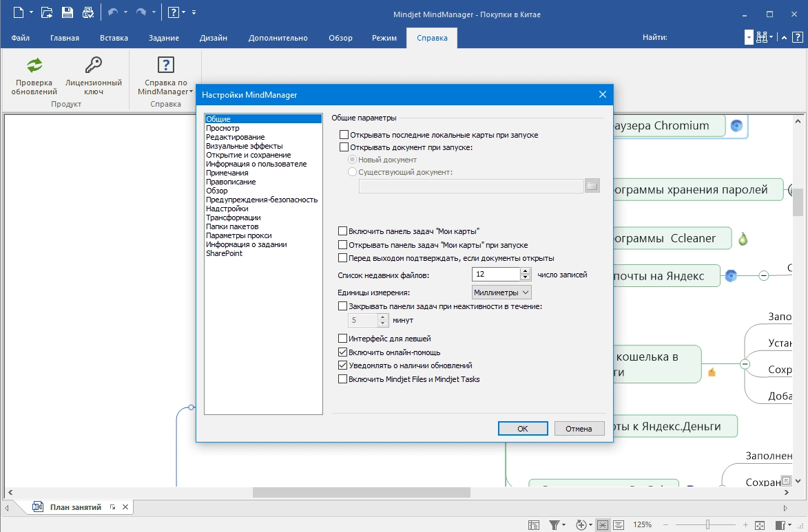The height and width of the screenshot is (532, 808).
Task: Open the Redo history dropdown arrow
Action: coord(154,12)
